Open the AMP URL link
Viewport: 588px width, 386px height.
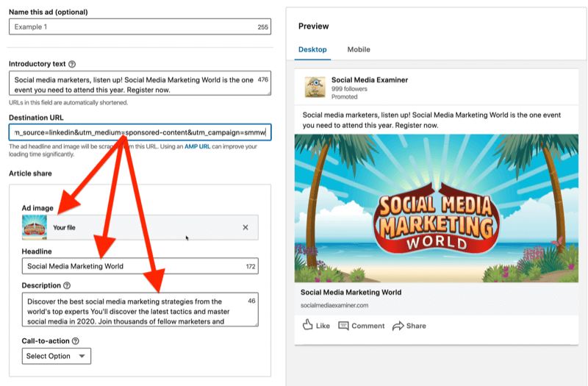197,146
